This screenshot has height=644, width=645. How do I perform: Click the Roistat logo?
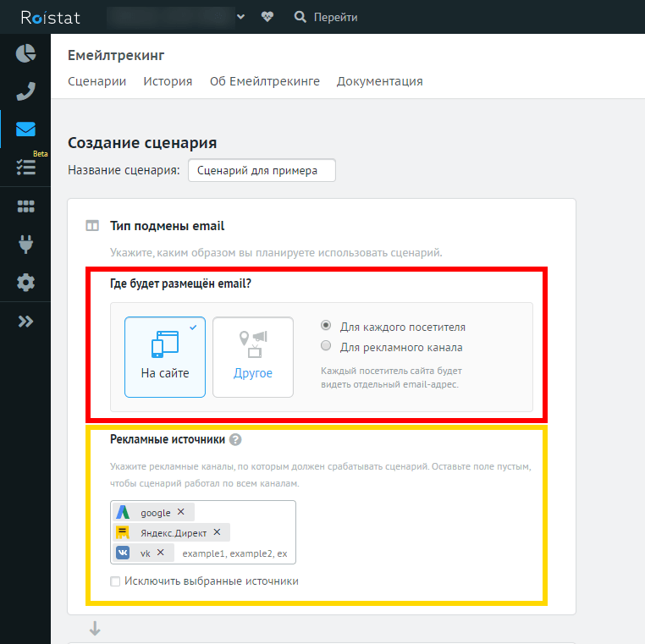click(50, 17)
